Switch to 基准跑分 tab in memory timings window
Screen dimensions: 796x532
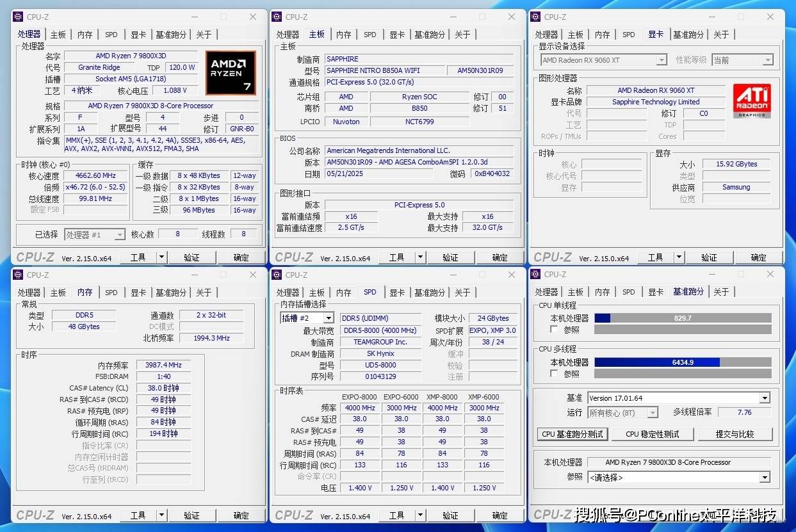(171, 293)
